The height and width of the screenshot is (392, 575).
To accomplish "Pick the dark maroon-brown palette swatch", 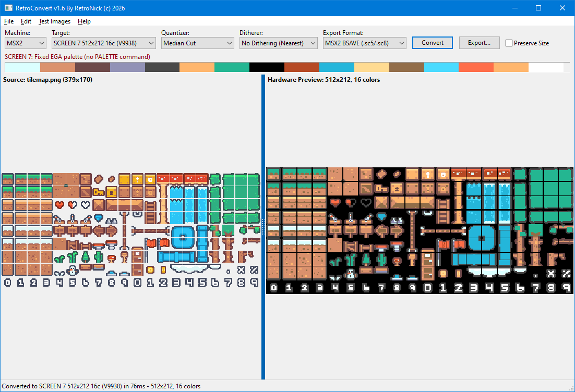I will tap(92, 67).
